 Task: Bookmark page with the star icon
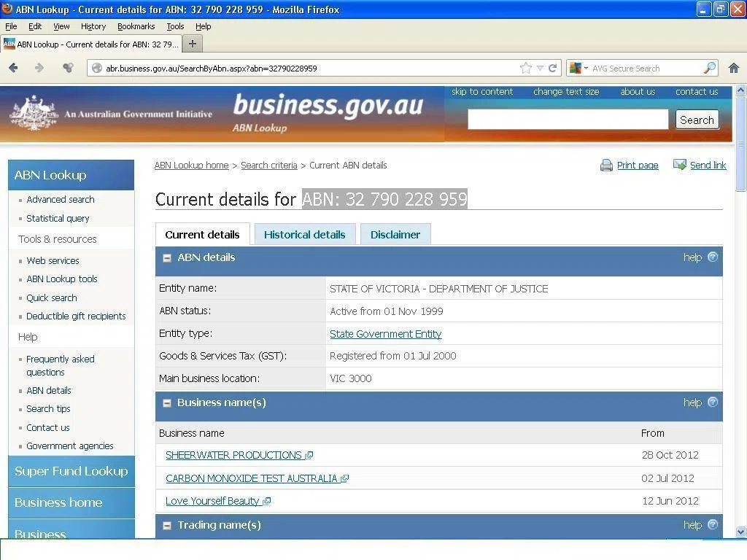pos(525,68)
